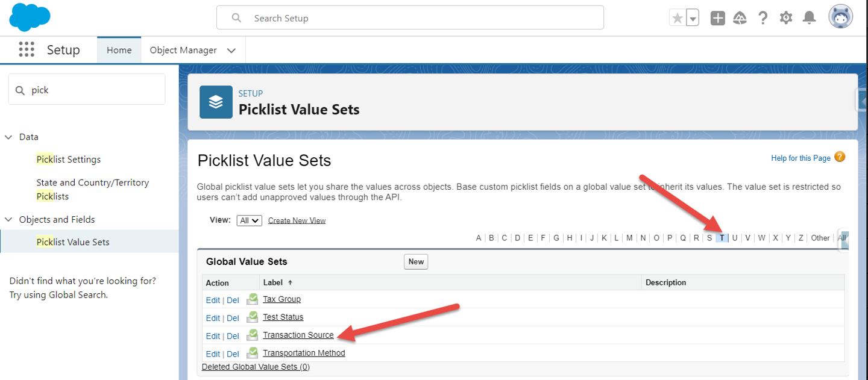The height and width of the screenshot is (380, 868).
Task: Open State and Country/Territory Picklists
Action: (92, 189)
